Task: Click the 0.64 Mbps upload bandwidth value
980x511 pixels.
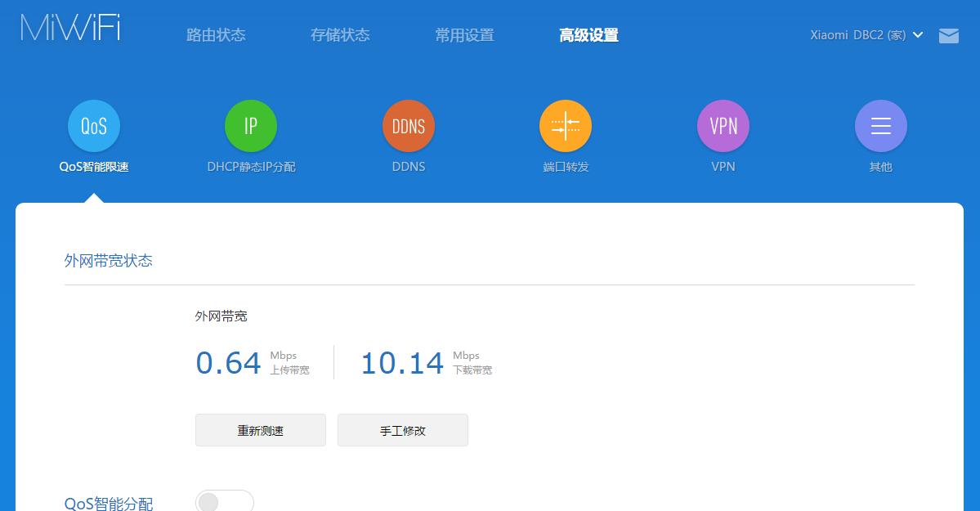Action: [229, 362]
